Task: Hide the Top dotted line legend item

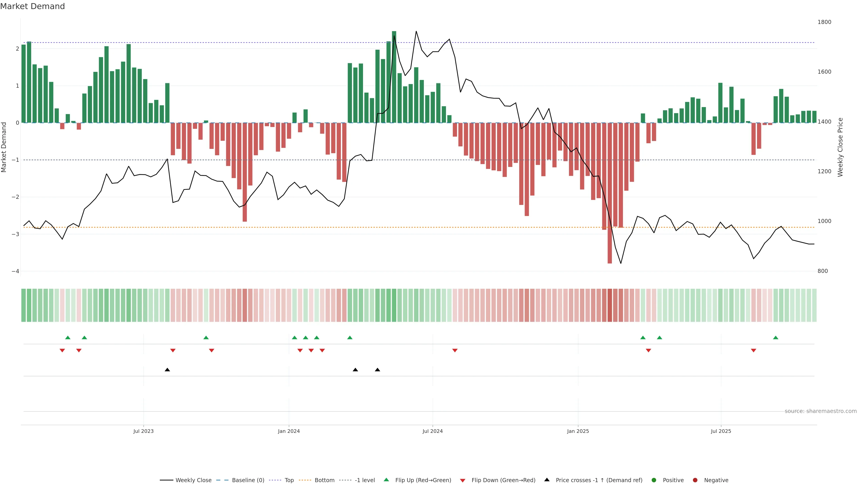Action: 289,480
